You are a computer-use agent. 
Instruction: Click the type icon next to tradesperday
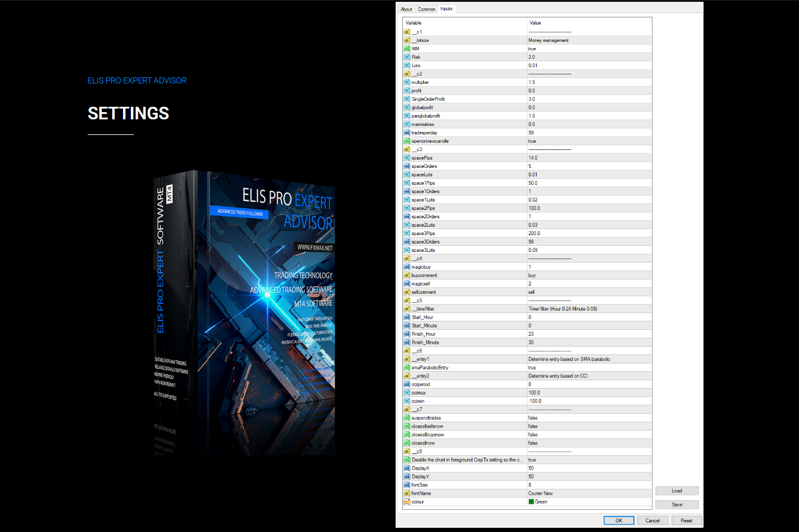(406, 133)
